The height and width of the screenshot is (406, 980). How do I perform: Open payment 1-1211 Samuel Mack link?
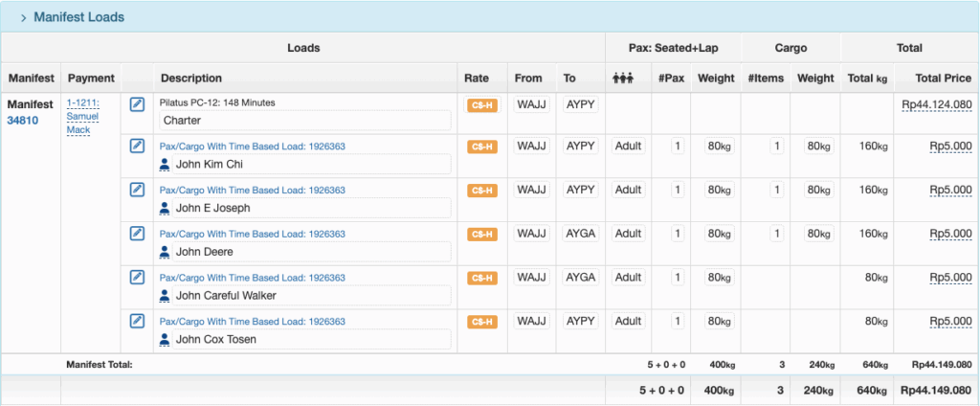click(82, 117)
